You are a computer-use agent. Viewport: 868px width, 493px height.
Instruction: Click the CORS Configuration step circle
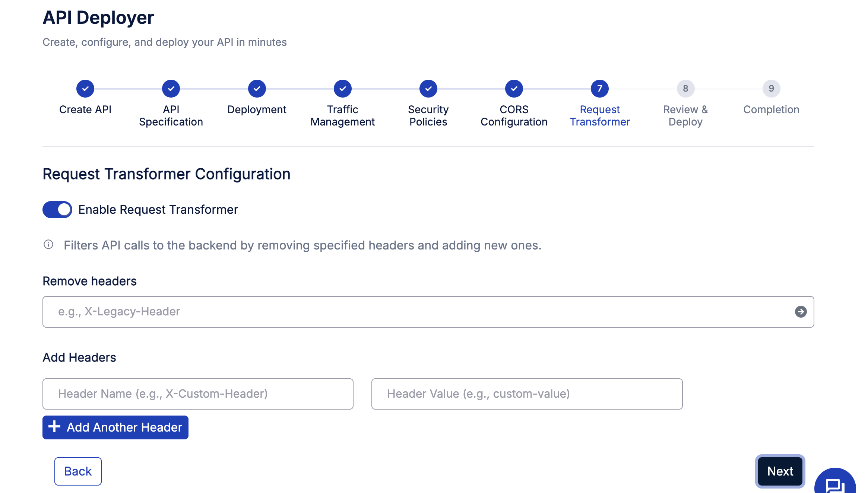(514, 89)
